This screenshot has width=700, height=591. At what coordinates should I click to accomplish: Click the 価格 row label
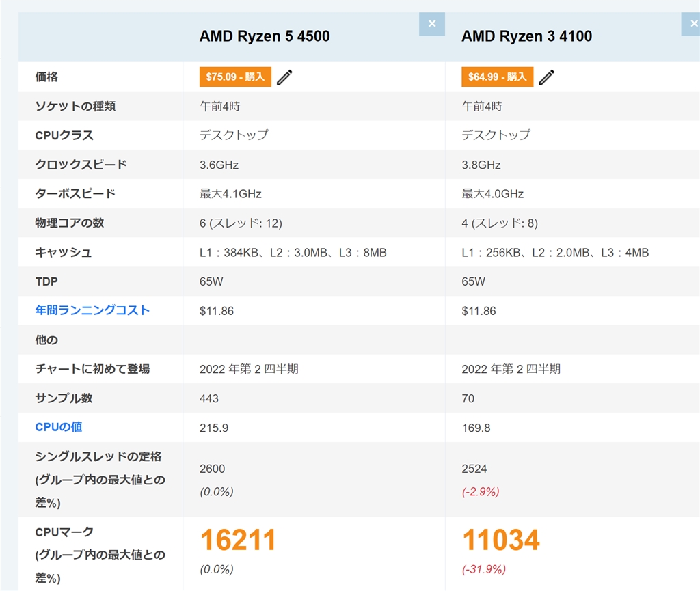[x=46, y=77]
